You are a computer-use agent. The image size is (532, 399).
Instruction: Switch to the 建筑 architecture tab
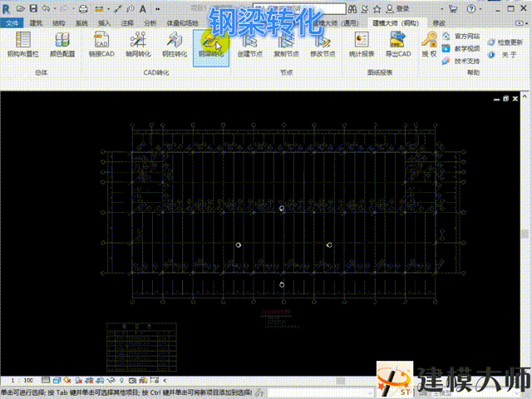click(x=36, y=23)
